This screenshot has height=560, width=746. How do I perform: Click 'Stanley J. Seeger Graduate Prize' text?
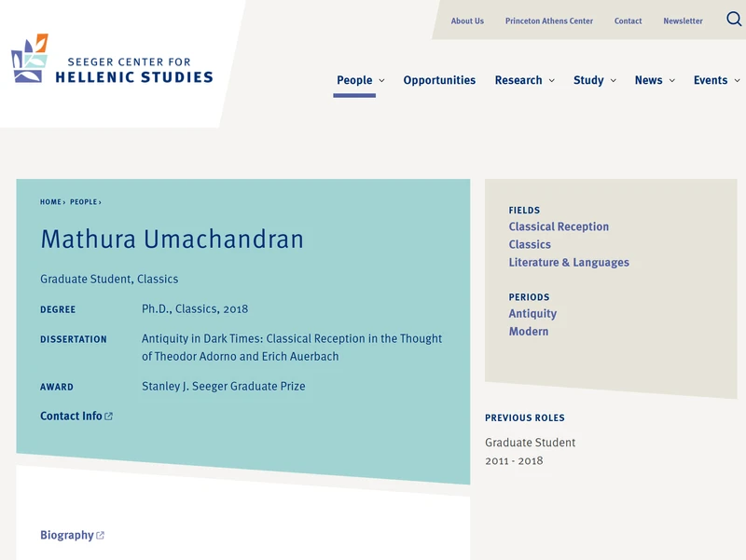click(x=223, y=386)
